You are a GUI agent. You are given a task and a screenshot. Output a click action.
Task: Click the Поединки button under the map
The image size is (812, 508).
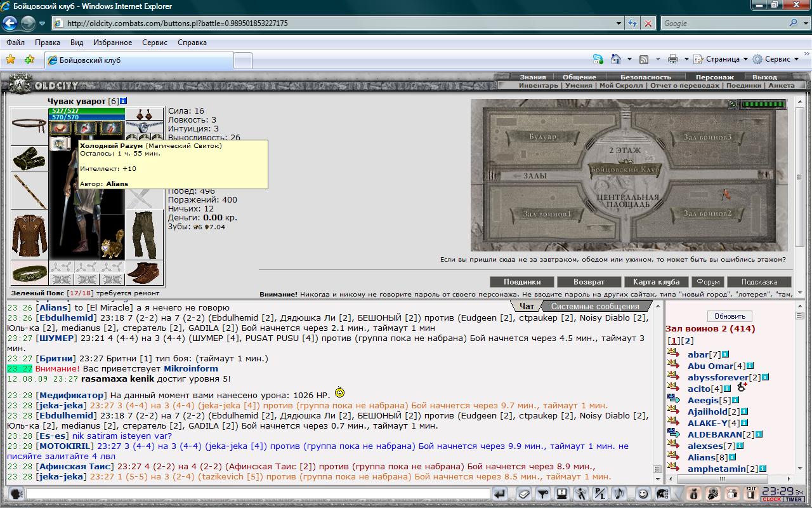[522, 282]
